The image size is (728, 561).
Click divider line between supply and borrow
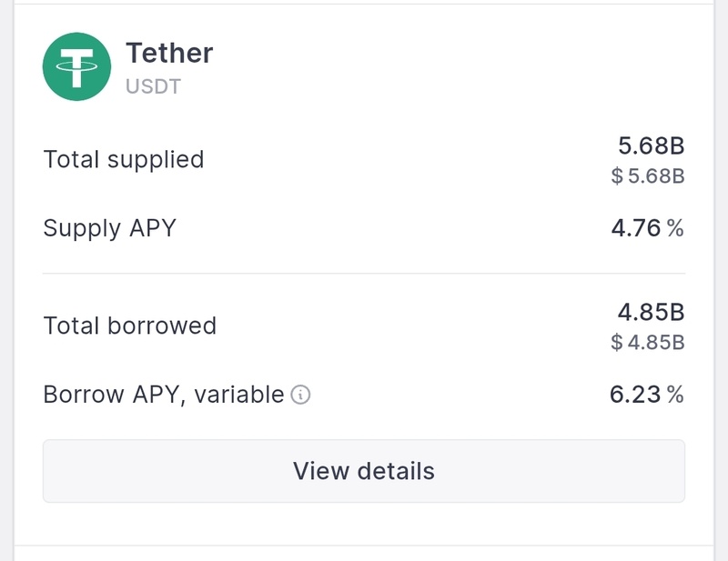click(364, 273)
